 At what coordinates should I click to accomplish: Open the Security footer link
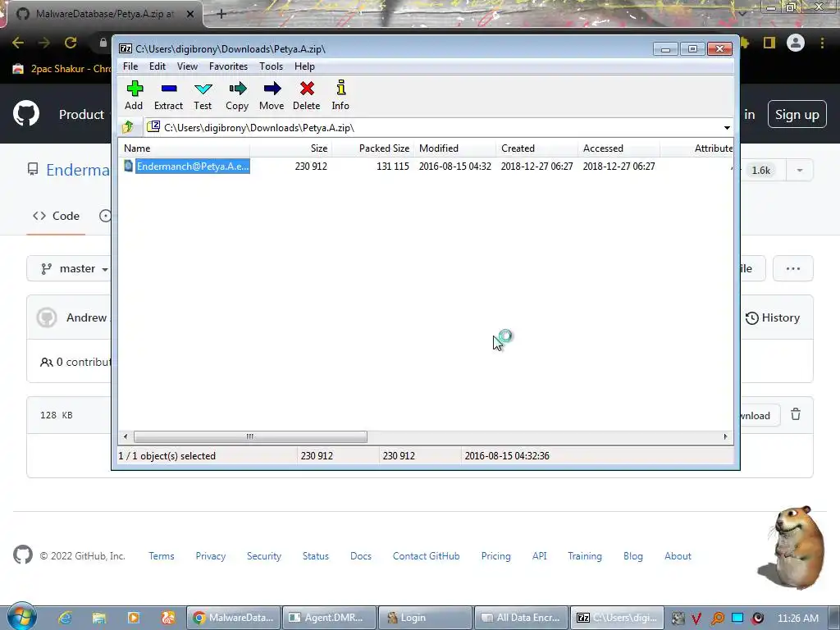tap(263, 556)
